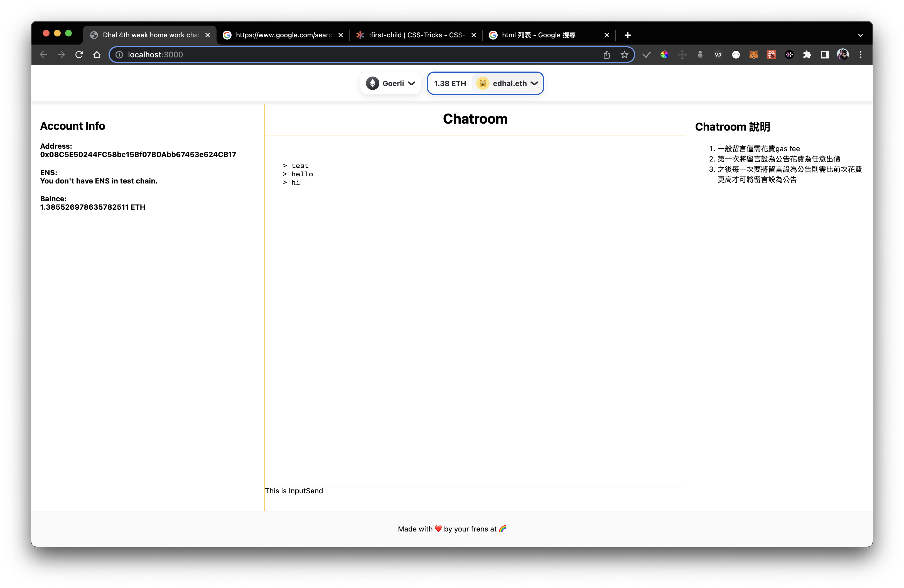Open the MetaMask fox extension
Screen dimensions: 904x588
pyautogui.click(x=754, y=55)
